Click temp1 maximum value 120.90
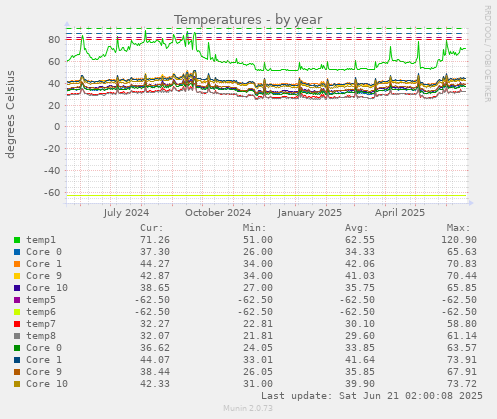497x419 pixels. [459, 240]
